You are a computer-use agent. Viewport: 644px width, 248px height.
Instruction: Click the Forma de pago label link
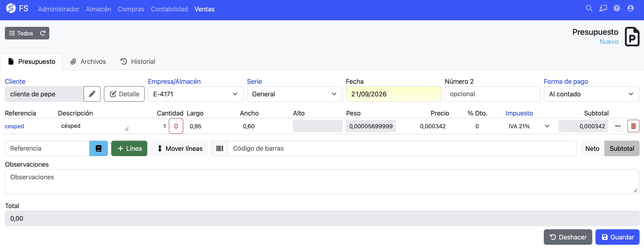(566, 82)
